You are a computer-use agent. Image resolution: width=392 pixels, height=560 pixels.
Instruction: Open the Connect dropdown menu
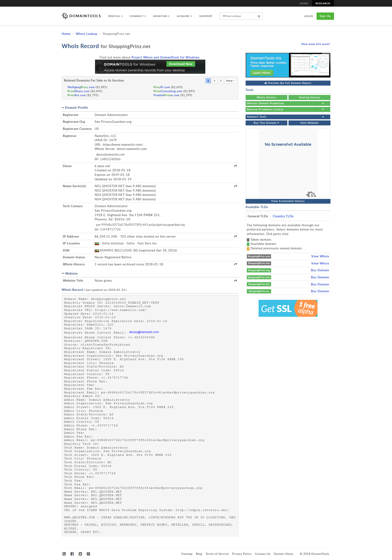click(138, 16)
